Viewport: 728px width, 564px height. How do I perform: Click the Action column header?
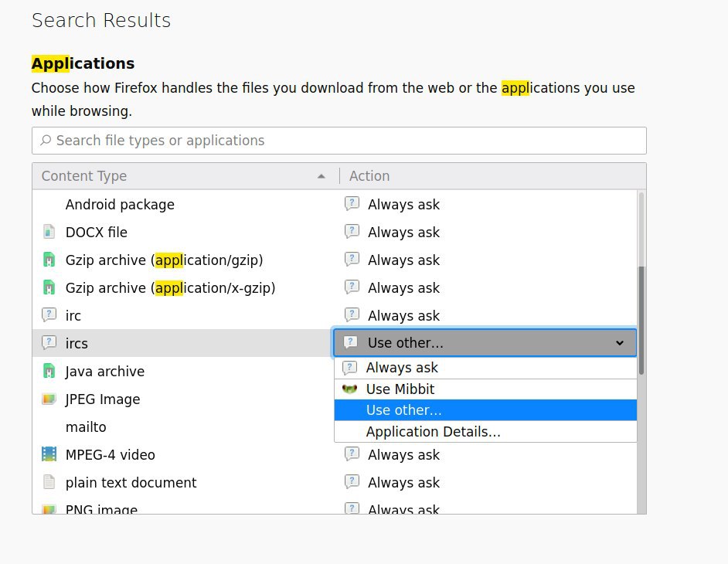pos(492,176)
